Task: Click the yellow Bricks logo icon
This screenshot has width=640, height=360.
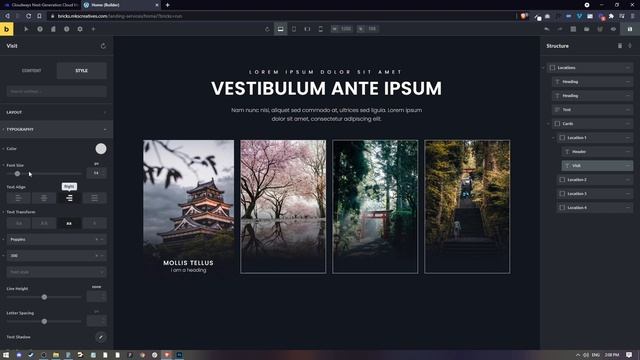Action: tap(7, 29)
